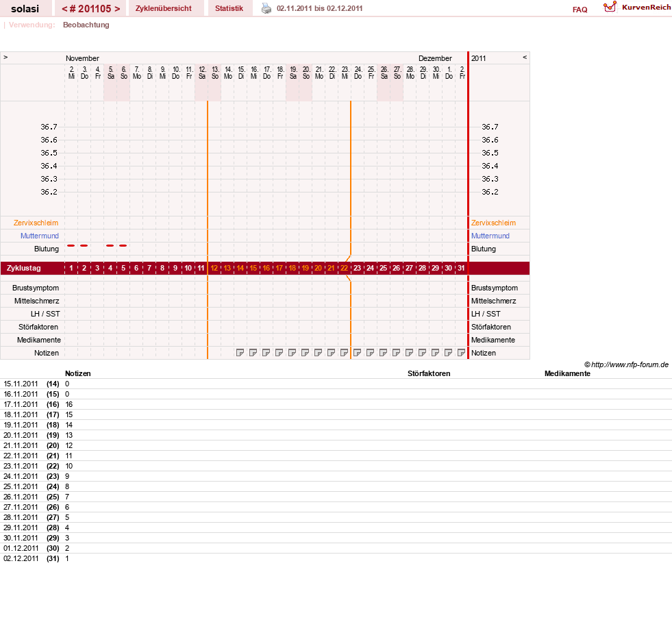Click the left LH / SST row label

[x=45, y=314]
